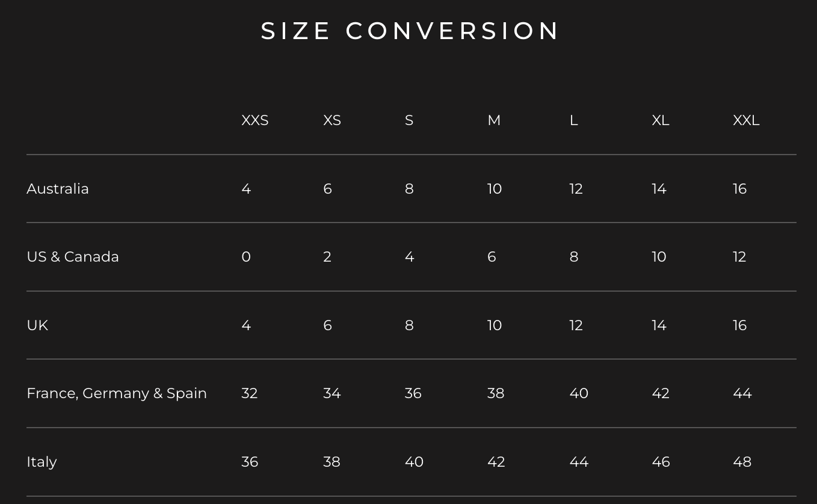Click the XS column header
This screenshot has height=504, width=817.
[331, 120]
